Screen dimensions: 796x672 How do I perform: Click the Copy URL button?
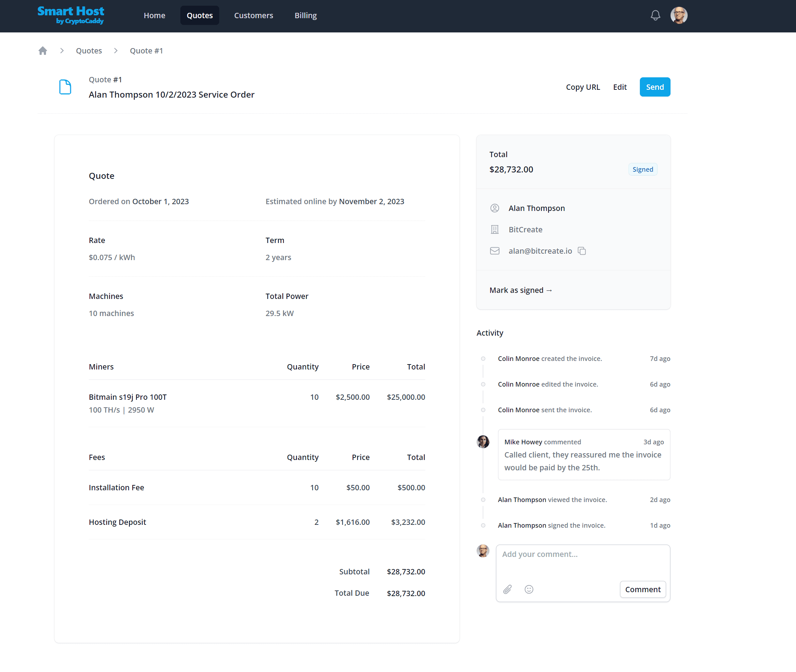pyautogui.click(x=582, y=87)
